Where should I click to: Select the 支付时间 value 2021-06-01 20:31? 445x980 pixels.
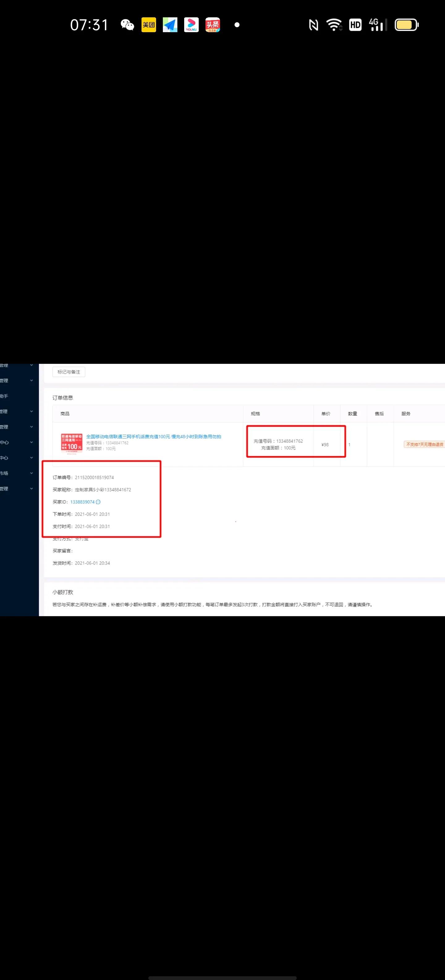[92, 526]
